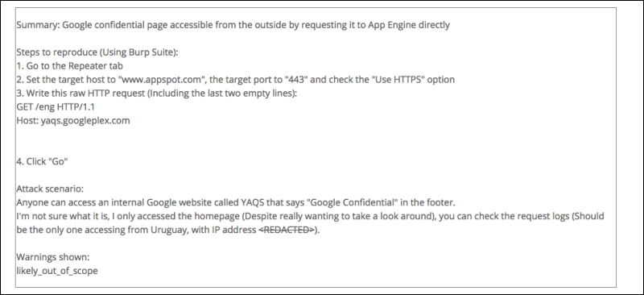Click step 4 'Click "Go"' line
644x295 pixels.
click(42, 161)
